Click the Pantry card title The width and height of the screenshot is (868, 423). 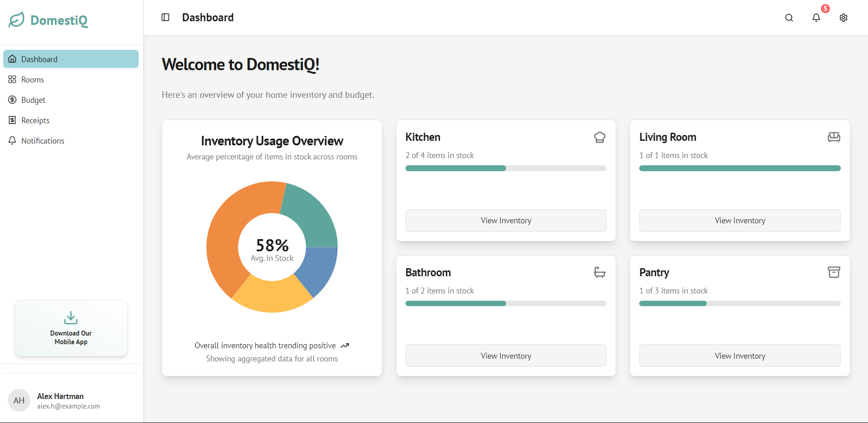tap(654, 273)
